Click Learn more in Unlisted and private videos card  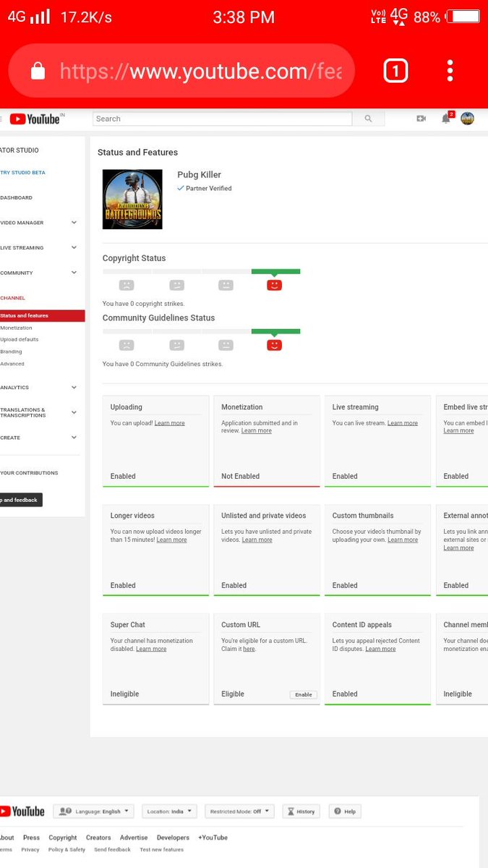(x=257, y=540)
